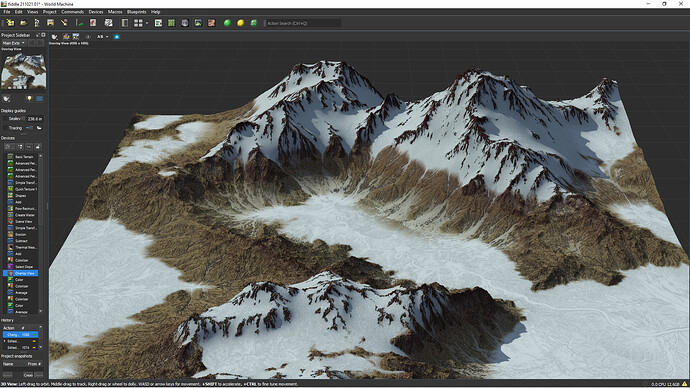This screenshot has height=388, width=690.
Task: Select the Create Water device
Action: coord(21,215)
